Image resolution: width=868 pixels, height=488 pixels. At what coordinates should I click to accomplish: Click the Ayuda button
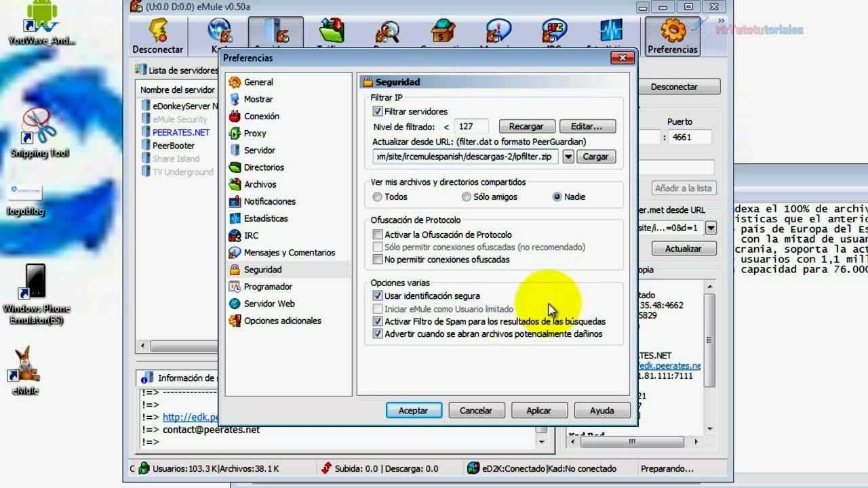coord(602,411)
